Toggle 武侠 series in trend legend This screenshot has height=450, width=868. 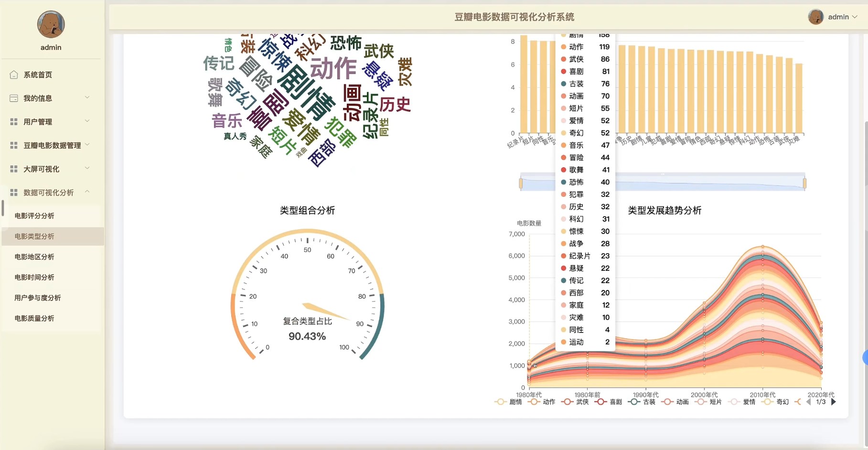click(x=575, y=402)
